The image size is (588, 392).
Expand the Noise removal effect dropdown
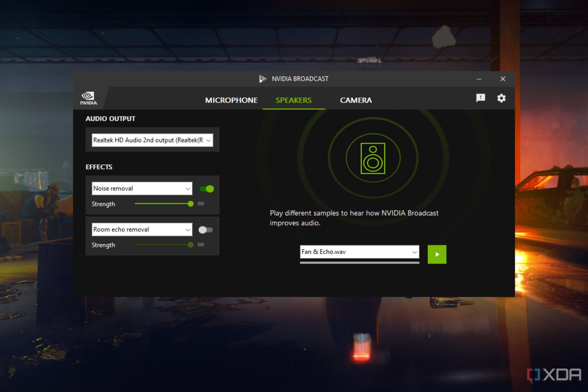142,188
